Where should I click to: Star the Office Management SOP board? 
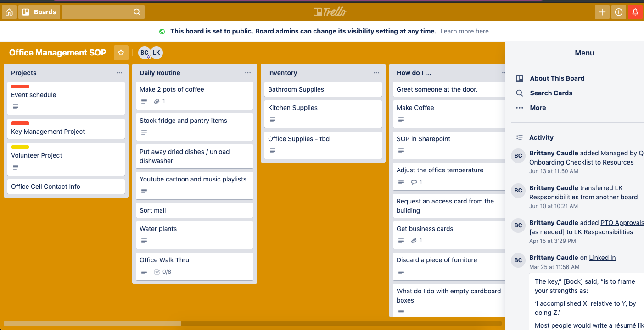coord(121,53)
